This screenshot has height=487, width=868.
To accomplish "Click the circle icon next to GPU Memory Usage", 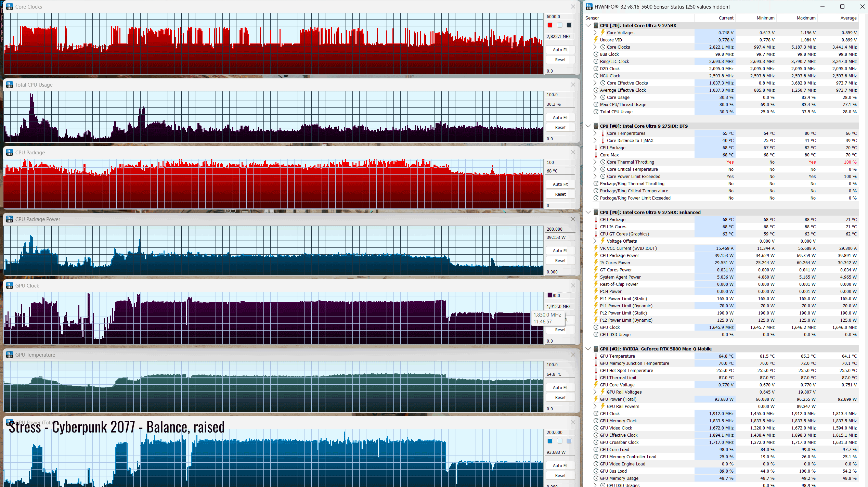I will pos(596,478).
